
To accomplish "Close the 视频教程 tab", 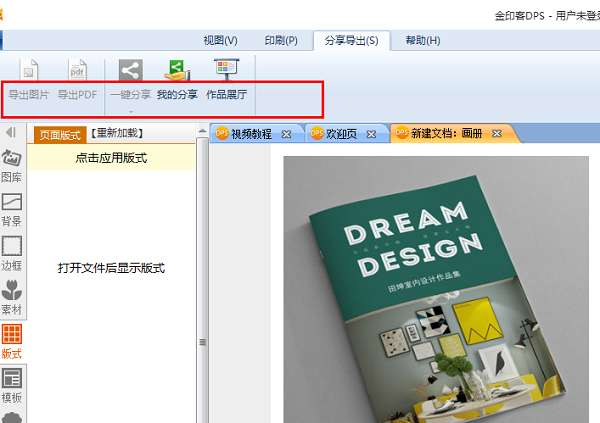I will tap(286, 134).
